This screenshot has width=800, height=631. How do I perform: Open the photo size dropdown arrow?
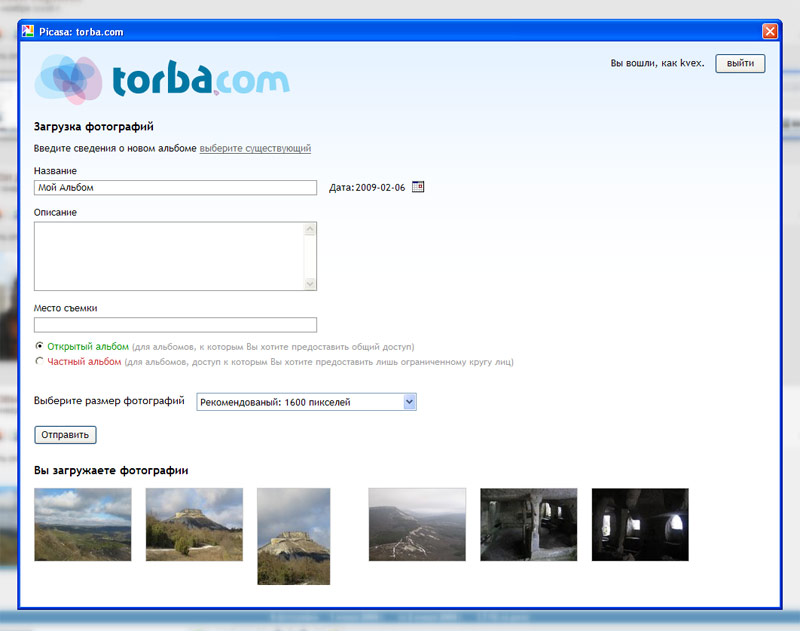(x=408, y=401)
